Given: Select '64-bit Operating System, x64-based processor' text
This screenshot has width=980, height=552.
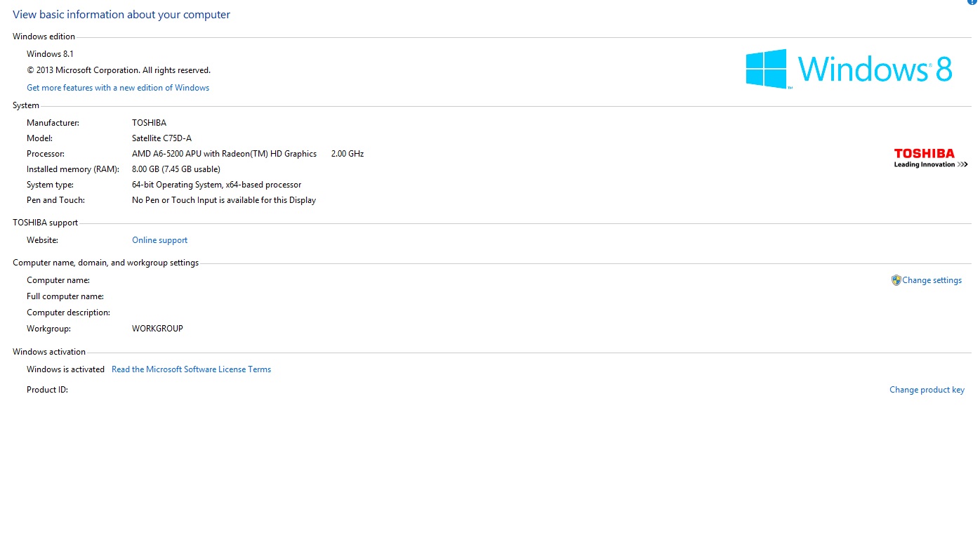Looking at the screenshot, I should point(216,185).
